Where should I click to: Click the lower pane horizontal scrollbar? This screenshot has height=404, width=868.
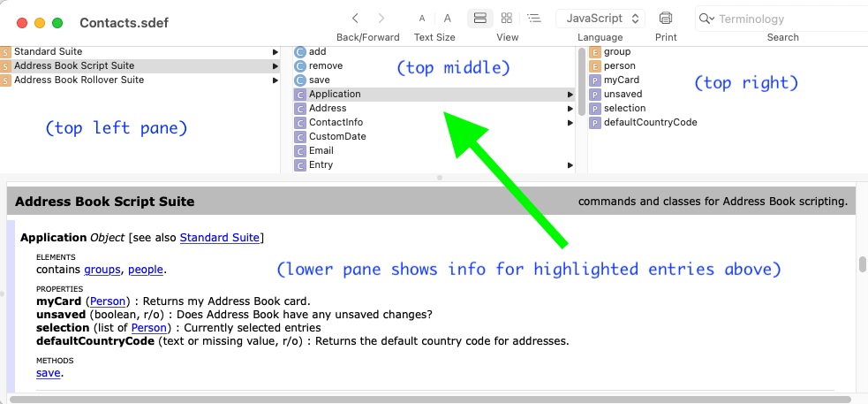[430, 399]
